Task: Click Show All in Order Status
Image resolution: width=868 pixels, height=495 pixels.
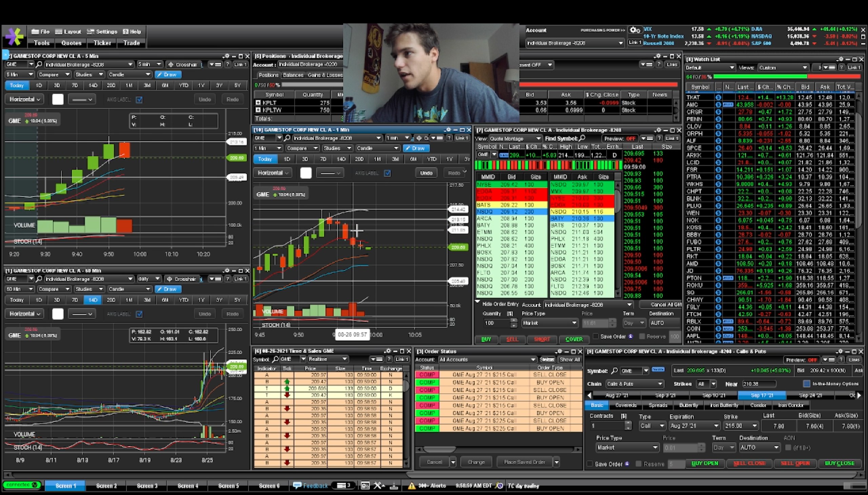Action: tap(569, 359)
